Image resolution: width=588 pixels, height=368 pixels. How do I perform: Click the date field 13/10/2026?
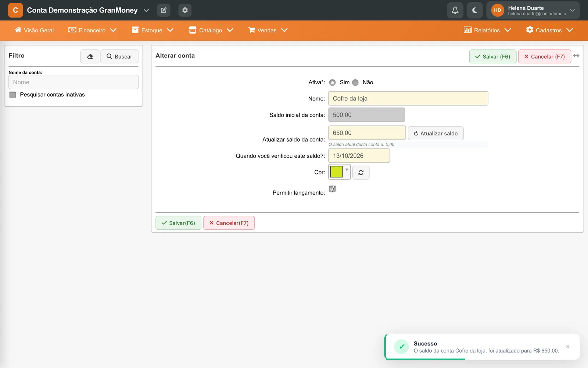(x=359, y=156)
